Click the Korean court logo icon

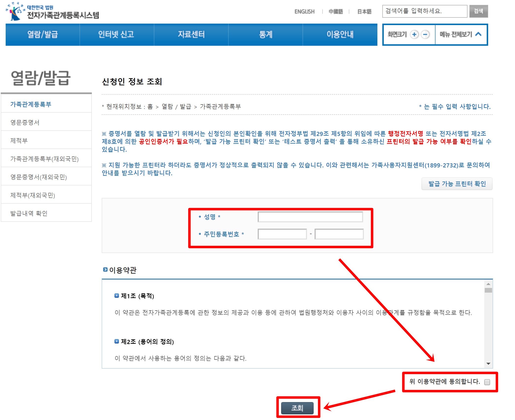point(16,11)
